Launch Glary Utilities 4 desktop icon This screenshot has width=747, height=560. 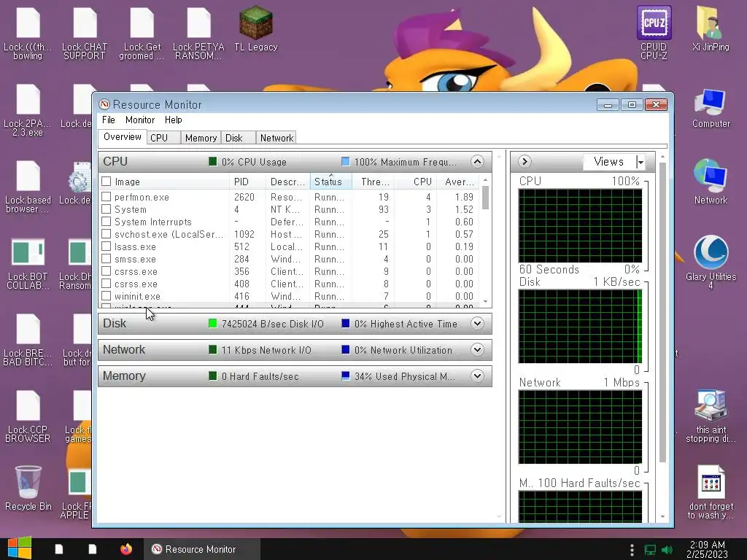711,262
